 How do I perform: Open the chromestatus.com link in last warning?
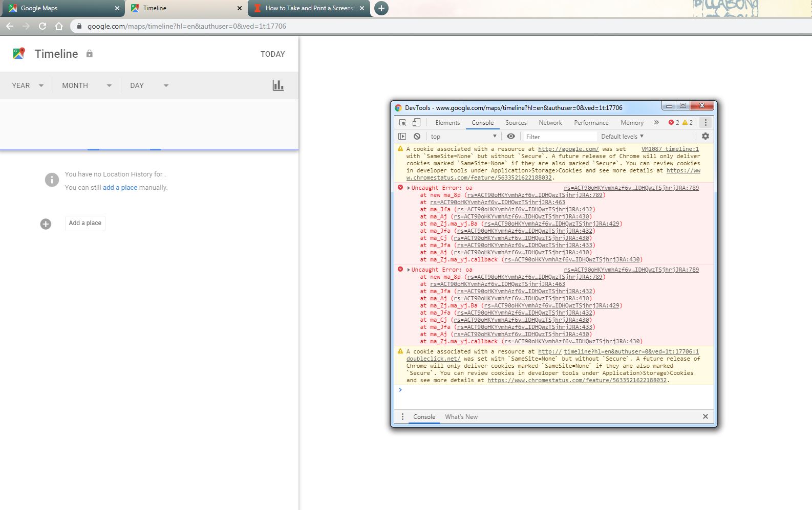pyautogui.click(x=577, y=381)
